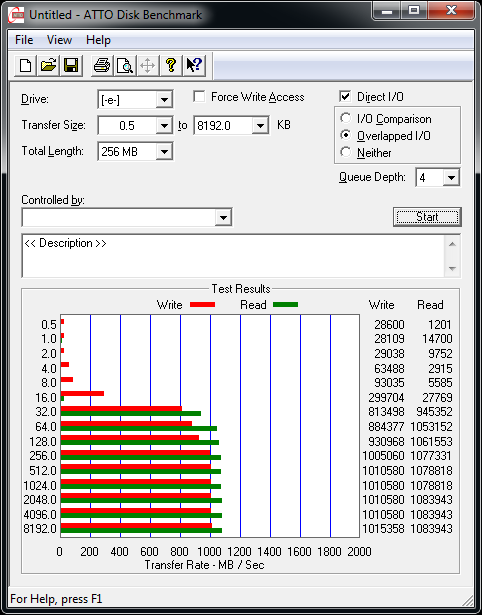Click the red write bar for 8192.0
Image resolution: width=482 pixels, height=615 pixels.
click(136, 526)
